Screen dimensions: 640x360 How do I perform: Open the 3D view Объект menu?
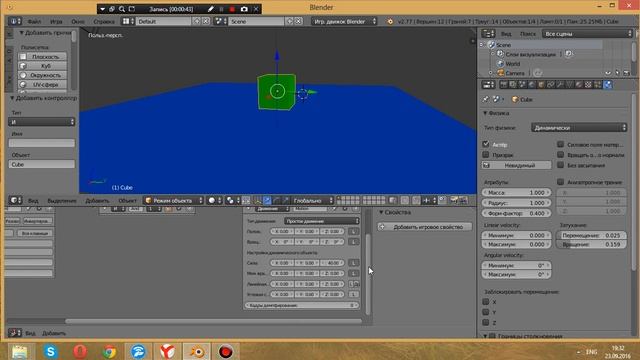pos(127,200)
